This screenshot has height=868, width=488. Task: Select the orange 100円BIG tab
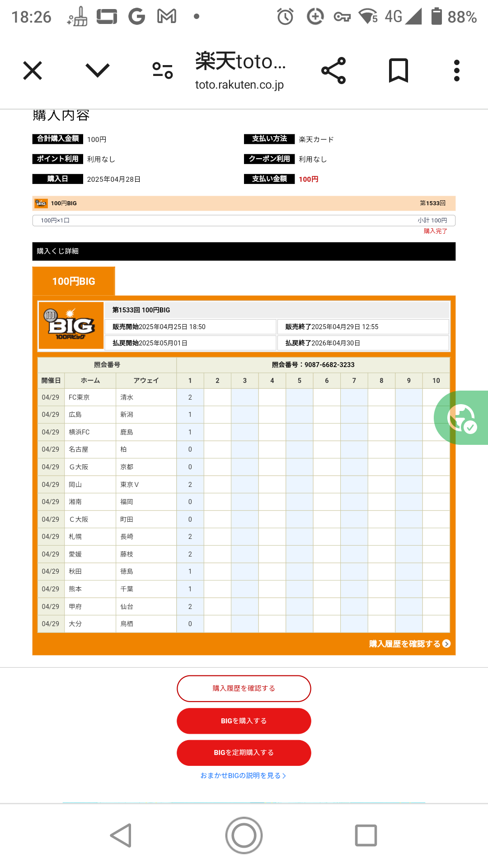point(74,281)
